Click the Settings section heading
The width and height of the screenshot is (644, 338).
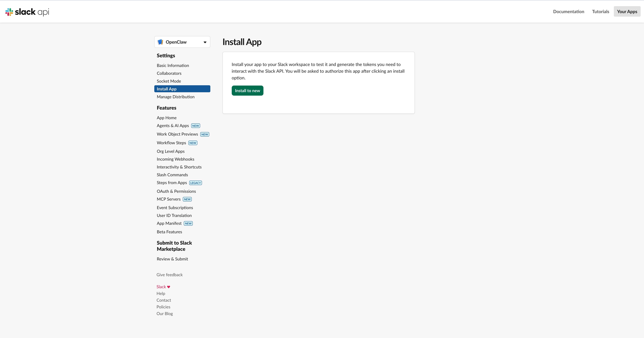click(x=166, y=55)
